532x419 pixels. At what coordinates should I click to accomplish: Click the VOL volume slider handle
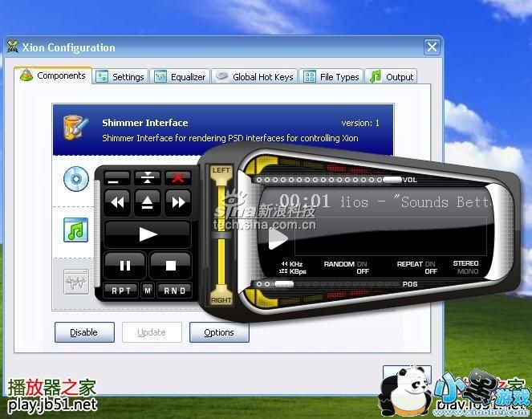coord(392,180)
